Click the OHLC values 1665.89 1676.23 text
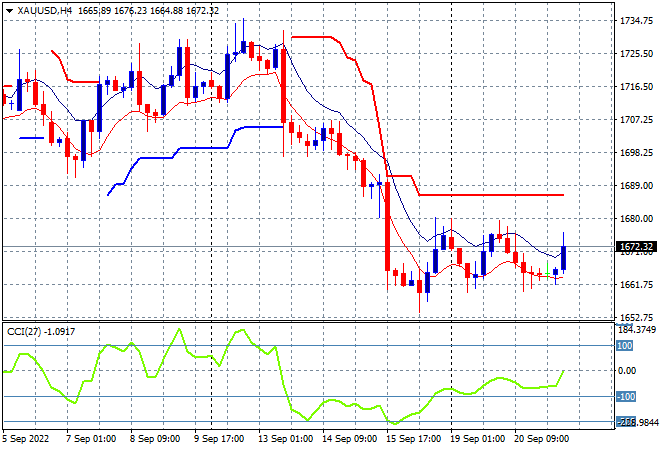 (112, 11)
